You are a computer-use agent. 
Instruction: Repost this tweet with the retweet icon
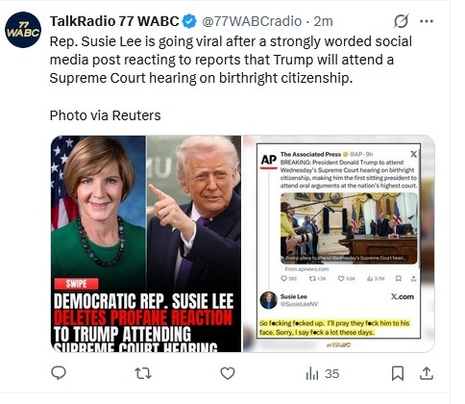coord(143,373)
